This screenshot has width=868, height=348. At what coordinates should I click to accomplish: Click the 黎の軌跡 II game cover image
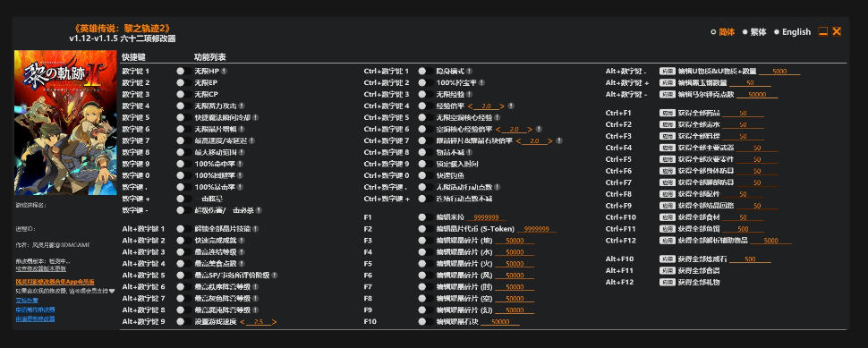(65, 123)
